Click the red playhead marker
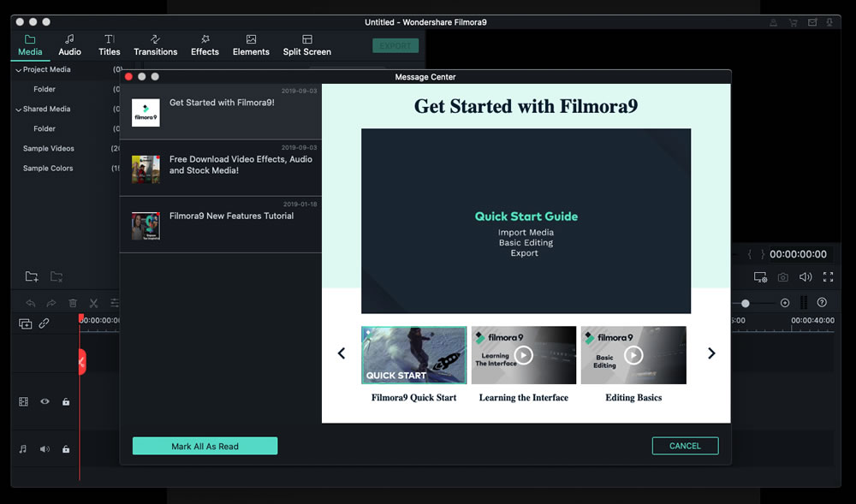 (x=81, y=317)
